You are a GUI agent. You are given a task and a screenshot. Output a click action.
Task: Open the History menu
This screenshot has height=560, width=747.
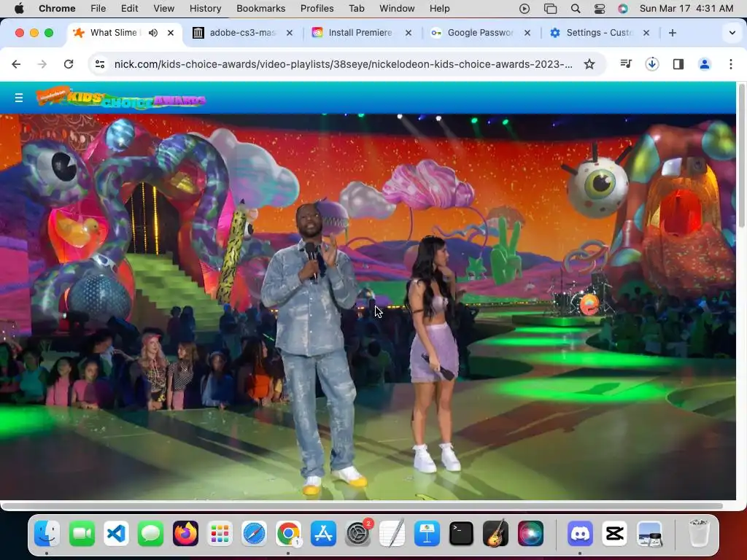click(205, 8)
